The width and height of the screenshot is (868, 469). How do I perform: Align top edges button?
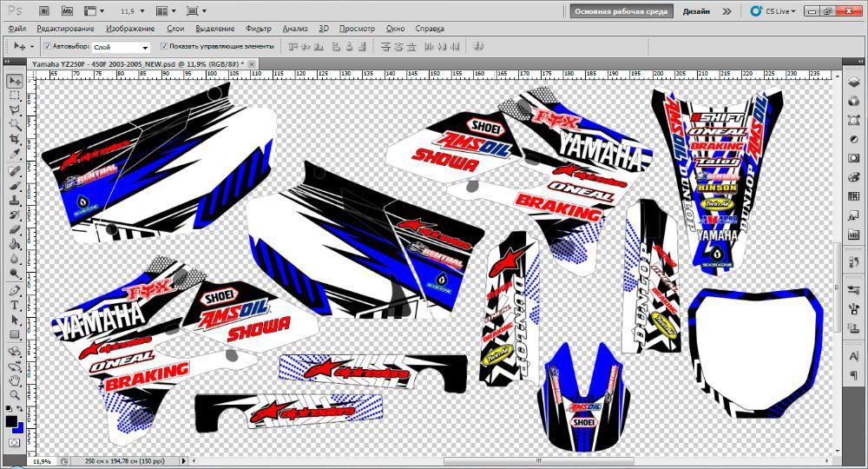293,47
